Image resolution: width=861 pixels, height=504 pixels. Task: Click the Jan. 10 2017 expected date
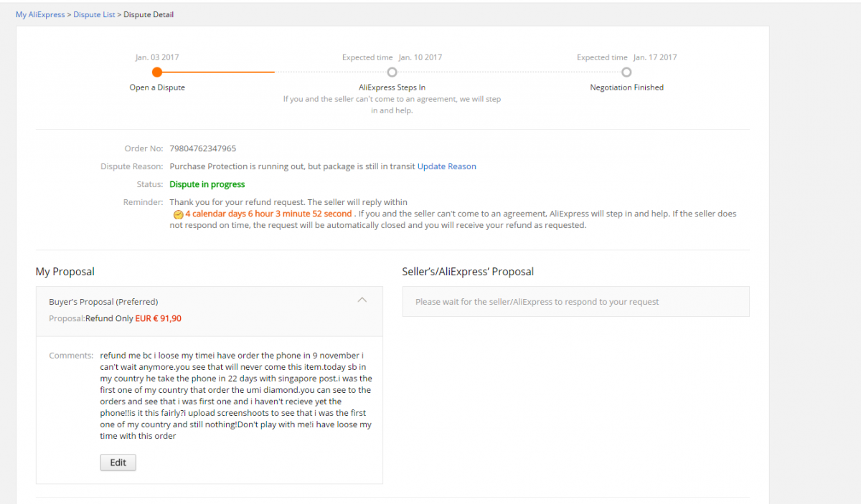pyautogui.click(x=420, y=57)
